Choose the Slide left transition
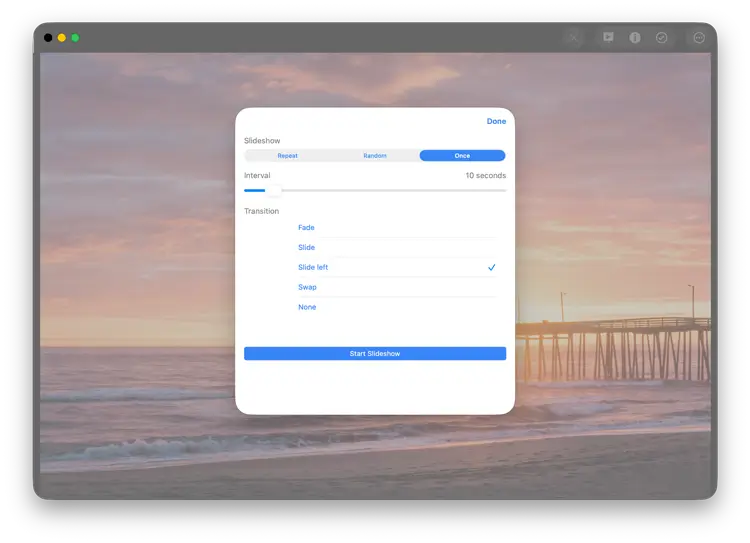This screenshot has width=750, height=543. 313,267
